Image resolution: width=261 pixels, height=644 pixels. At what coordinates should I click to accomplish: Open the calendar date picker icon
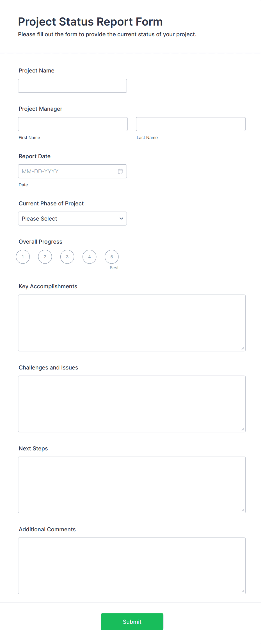(x=120, y=171)
